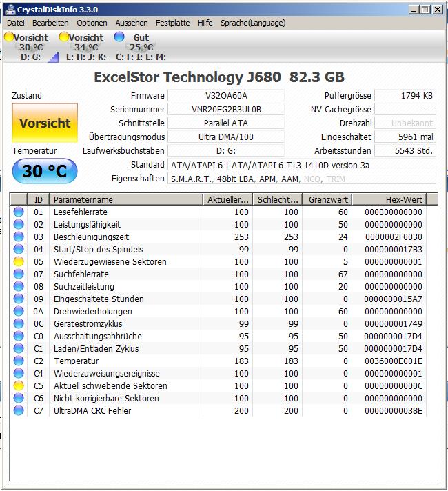
Task: Click blue status icon of Beschleunigungszeit row
Action: (19, 237)
